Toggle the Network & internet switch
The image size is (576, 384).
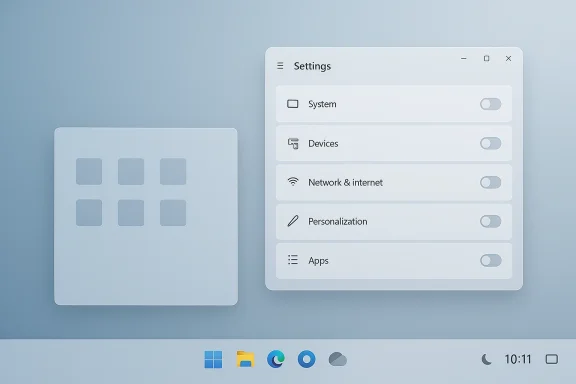point(490,182)
